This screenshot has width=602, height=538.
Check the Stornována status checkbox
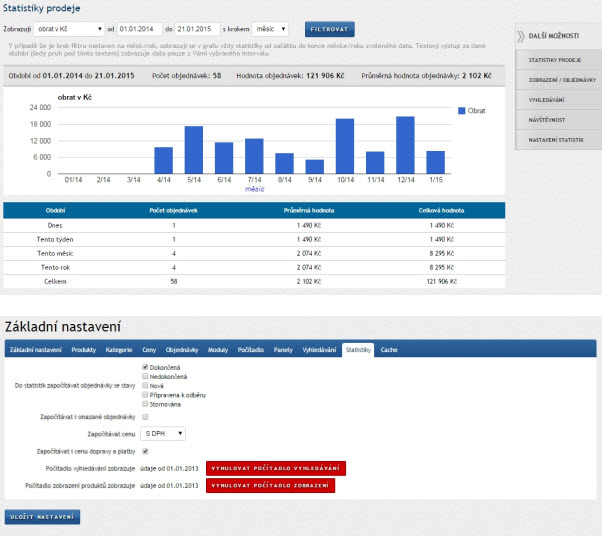pyautogui.click(x=146, y=404)
